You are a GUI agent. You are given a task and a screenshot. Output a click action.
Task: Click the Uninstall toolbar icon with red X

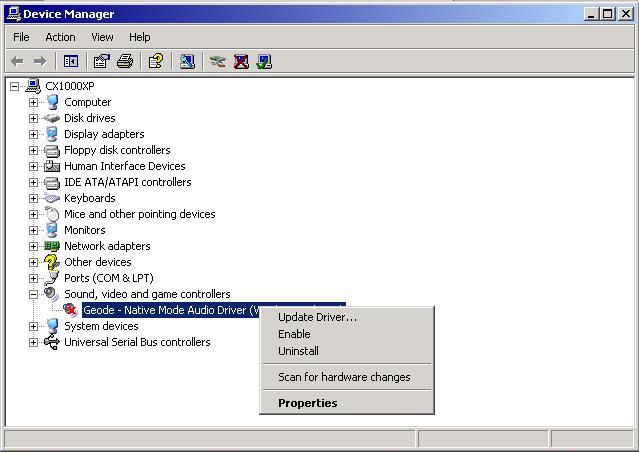click(241, 62)
